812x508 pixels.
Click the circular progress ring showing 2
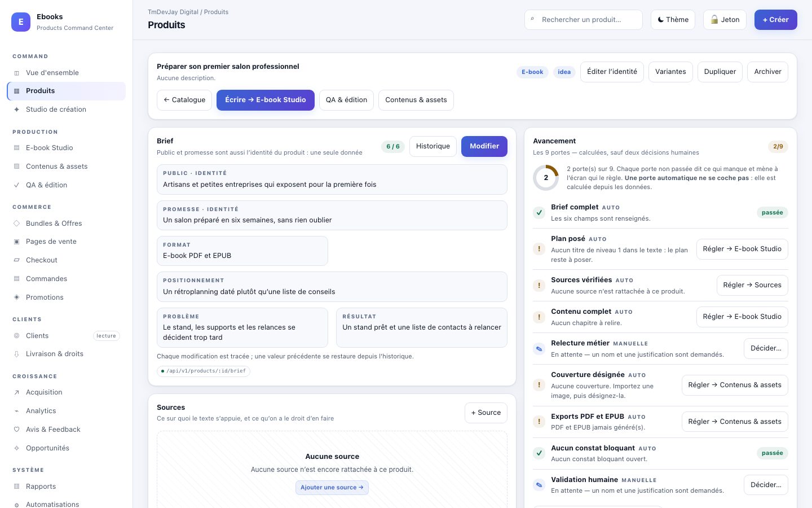click(546, 178)
